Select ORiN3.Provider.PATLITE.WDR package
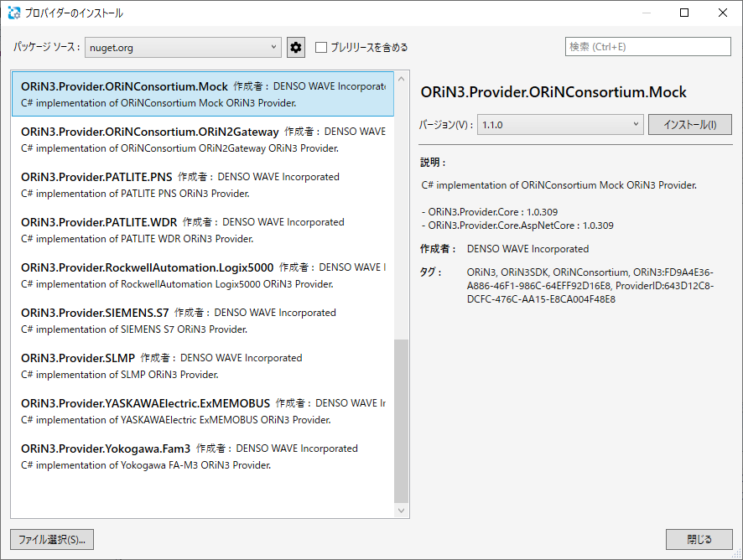Image resolution: width=743 pixels, height=560 pixels. (x=203, y=230)
